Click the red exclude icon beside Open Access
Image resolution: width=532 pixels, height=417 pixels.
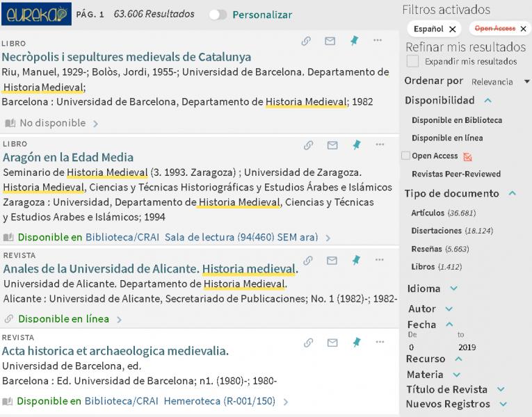[x=467, y=156]
